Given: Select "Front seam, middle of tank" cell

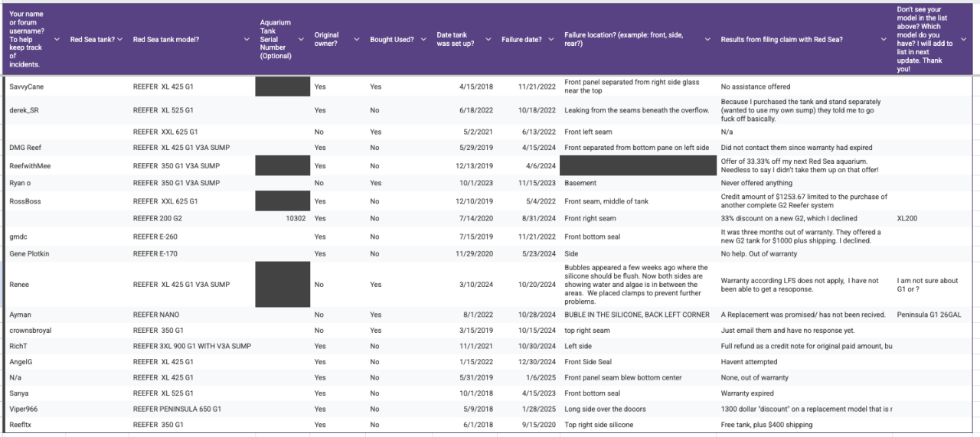Looking at the screenshot, I should (639, 201).
